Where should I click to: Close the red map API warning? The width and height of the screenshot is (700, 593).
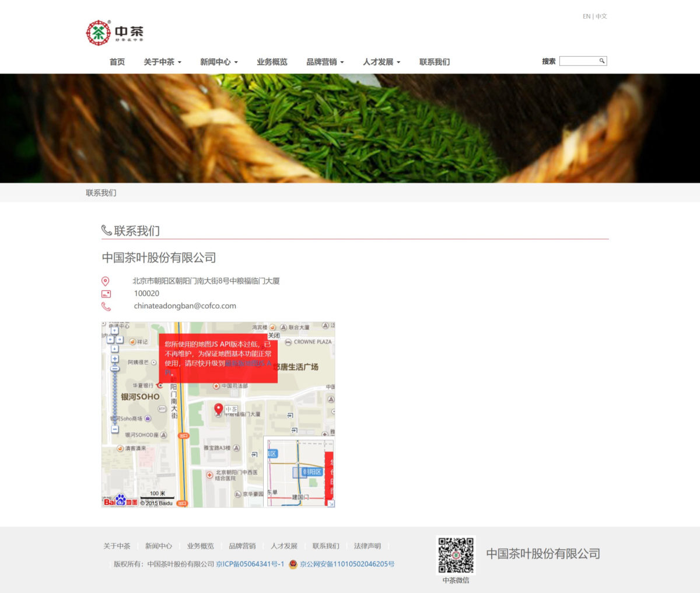coord(273,336)
